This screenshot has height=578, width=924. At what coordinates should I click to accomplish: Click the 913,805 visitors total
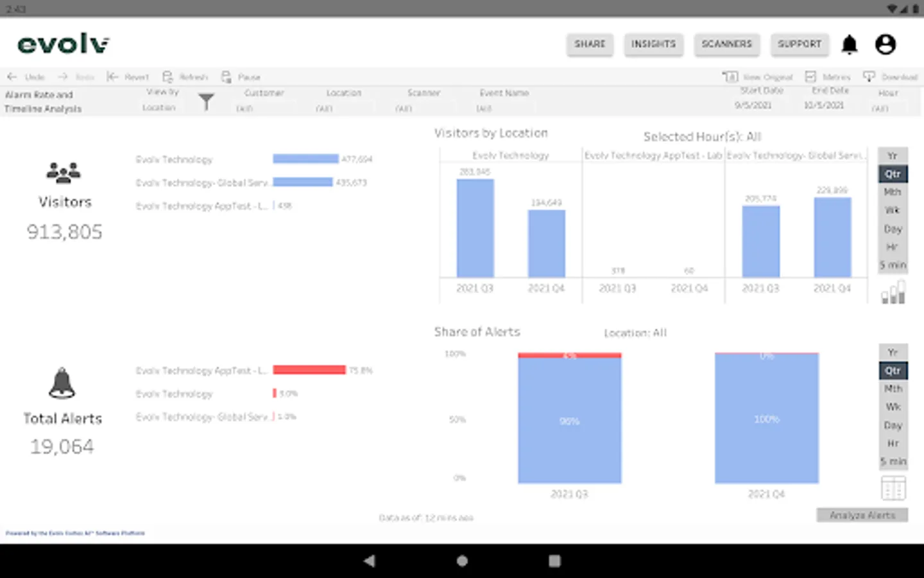[64, 232]
